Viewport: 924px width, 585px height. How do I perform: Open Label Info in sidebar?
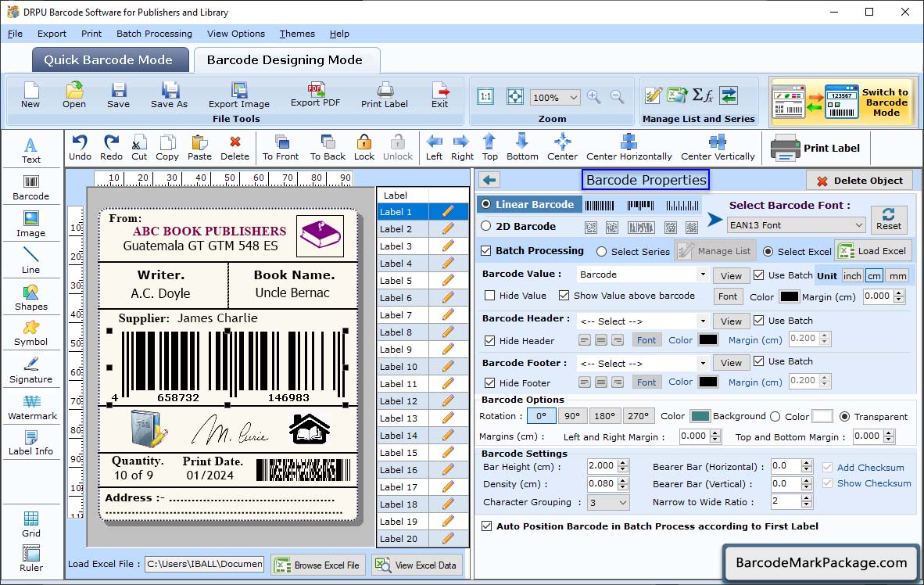(30, 443)
